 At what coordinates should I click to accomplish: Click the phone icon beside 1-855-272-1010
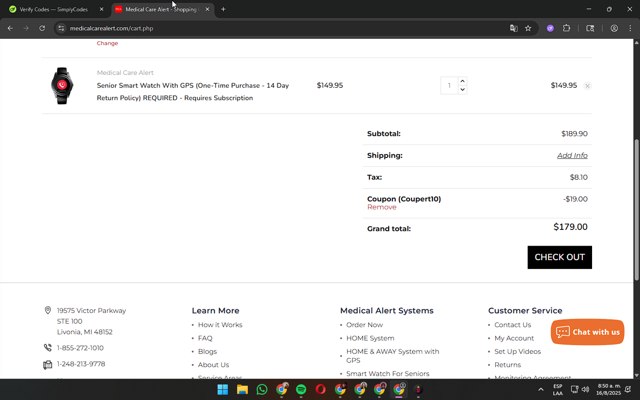[x=48, y=348]
